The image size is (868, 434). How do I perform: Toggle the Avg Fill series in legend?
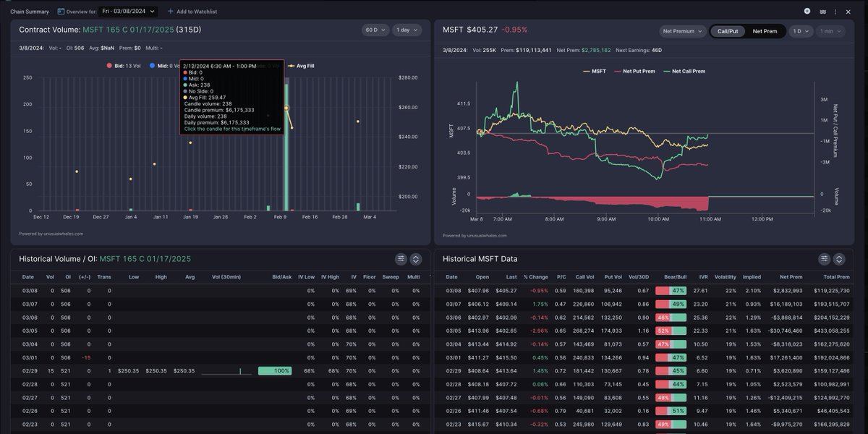click(x=302, y=66)
